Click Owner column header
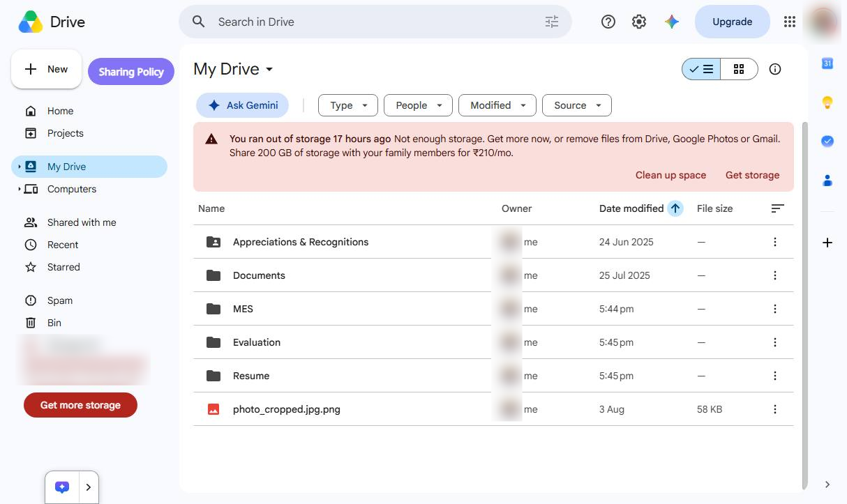847x504 pixels. [x=516, y=208]
